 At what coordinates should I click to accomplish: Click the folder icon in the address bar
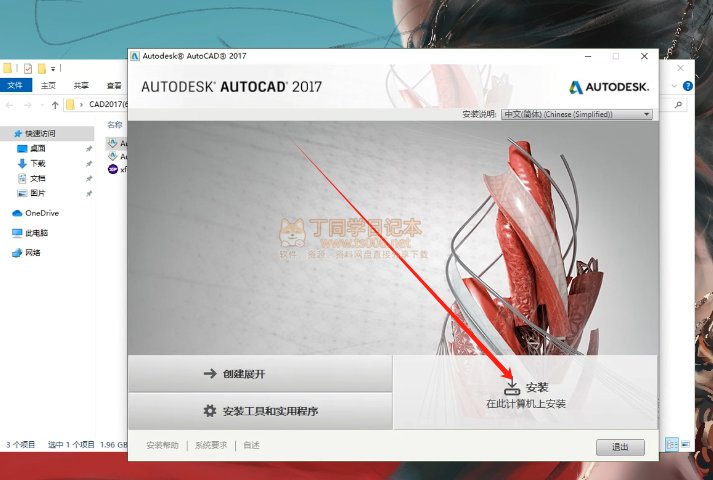[70, 105]
